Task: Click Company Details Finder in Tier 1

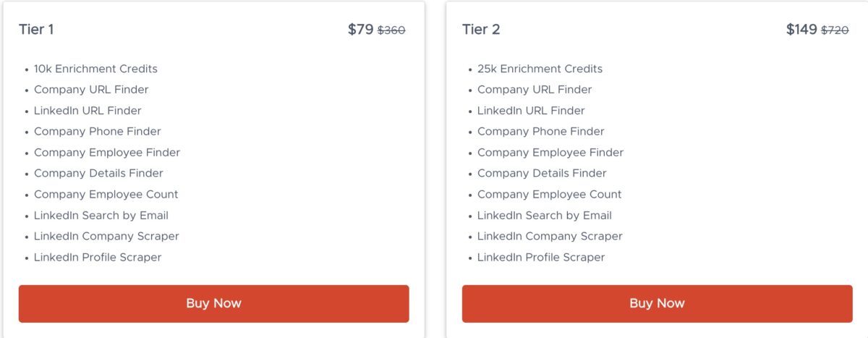Action: 98,174
